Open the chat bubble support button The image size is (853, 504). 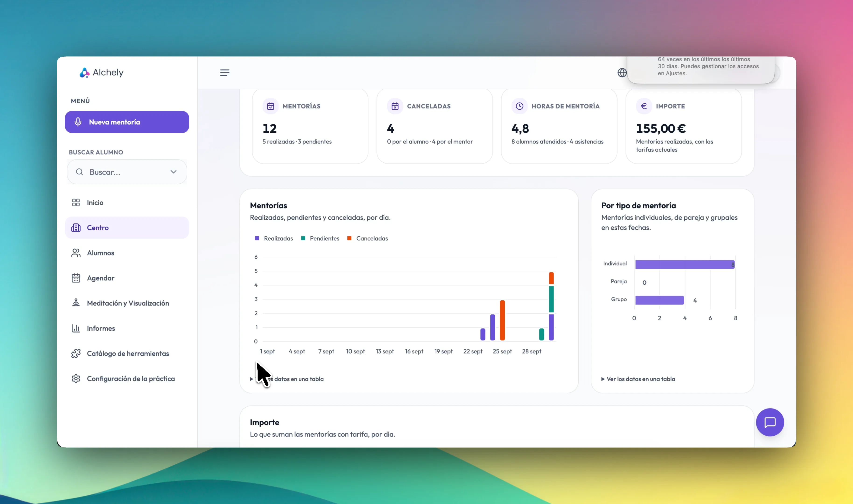coord(770,422)
